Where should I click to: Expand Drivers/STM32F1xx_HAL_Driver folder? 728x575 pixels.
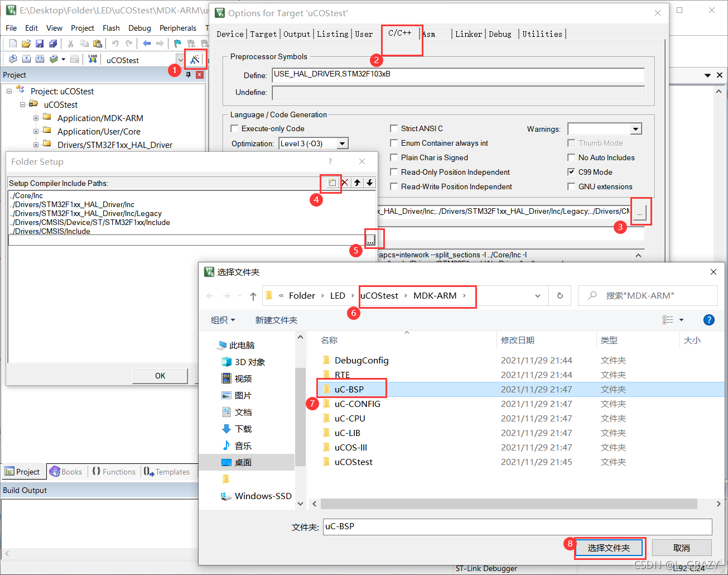pos(36,145)
